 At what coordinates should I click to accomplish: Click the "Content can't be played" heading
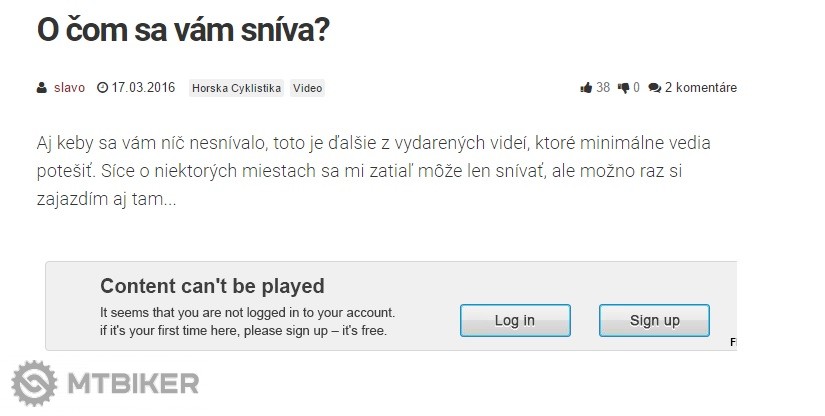pyautogui.click(x=212, y=286)
